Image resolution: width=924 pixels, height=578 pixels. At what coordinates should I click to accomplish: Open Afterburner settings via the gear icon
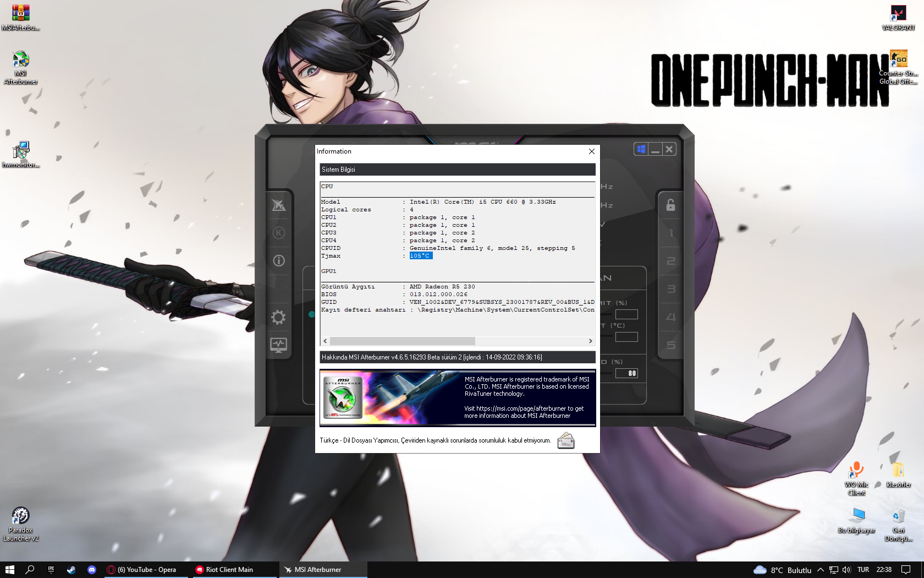tap(278, 317)
